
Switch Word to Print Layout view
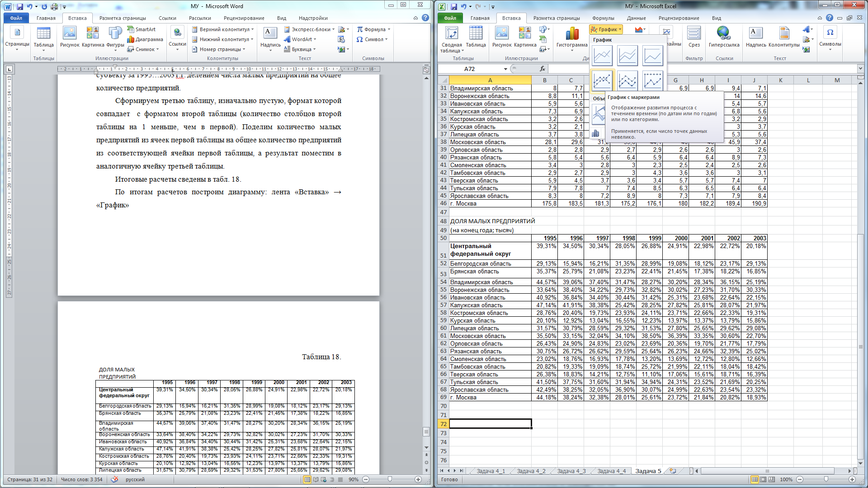[x=307, y=479]
